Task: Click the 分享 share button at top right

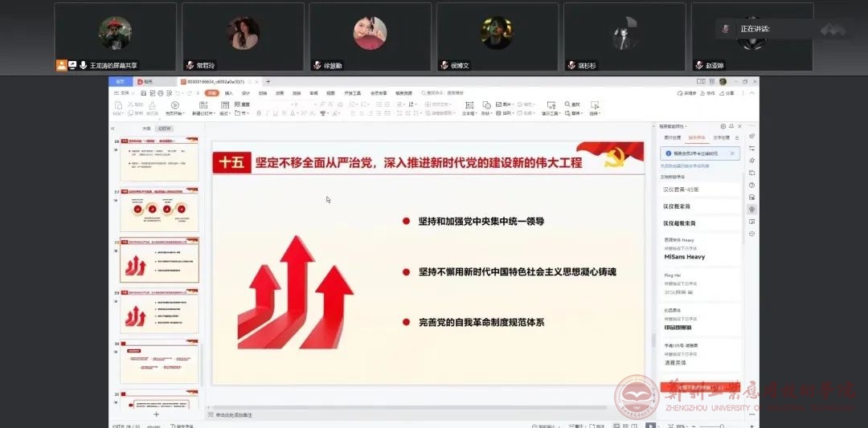Action: click(x=726, y=93)
